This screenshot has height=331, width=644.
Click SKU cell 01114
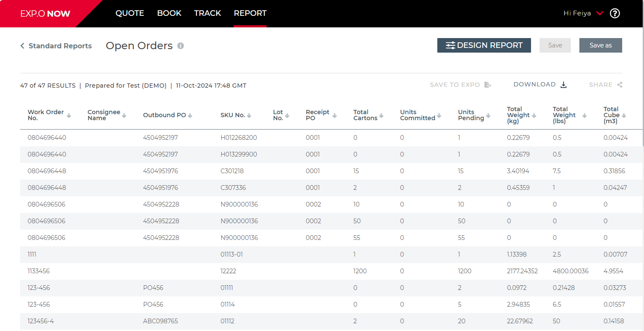228,304
